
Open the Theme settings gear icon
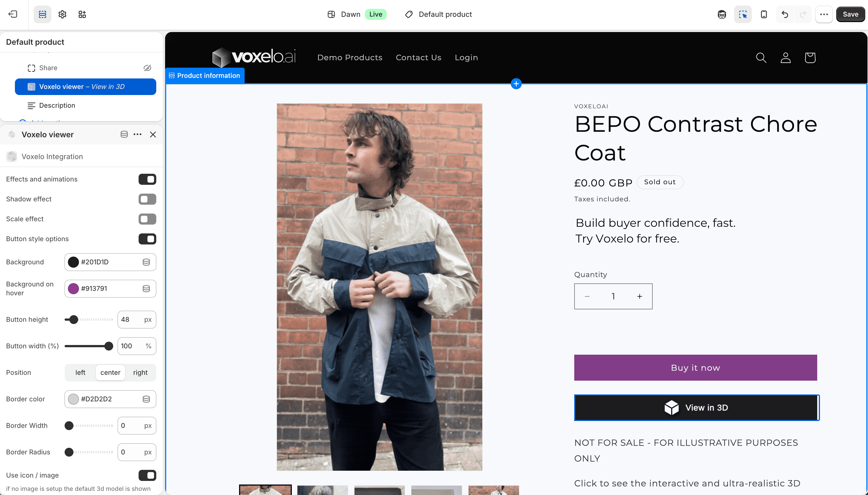pos(62,14)
